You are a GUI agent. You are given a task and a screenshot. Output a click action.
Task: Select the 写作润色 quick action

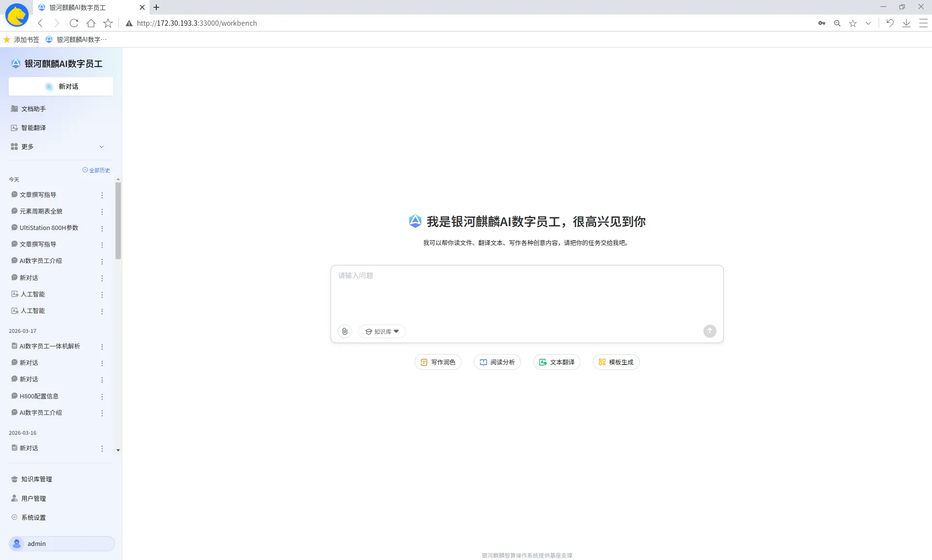click(438, 362)
